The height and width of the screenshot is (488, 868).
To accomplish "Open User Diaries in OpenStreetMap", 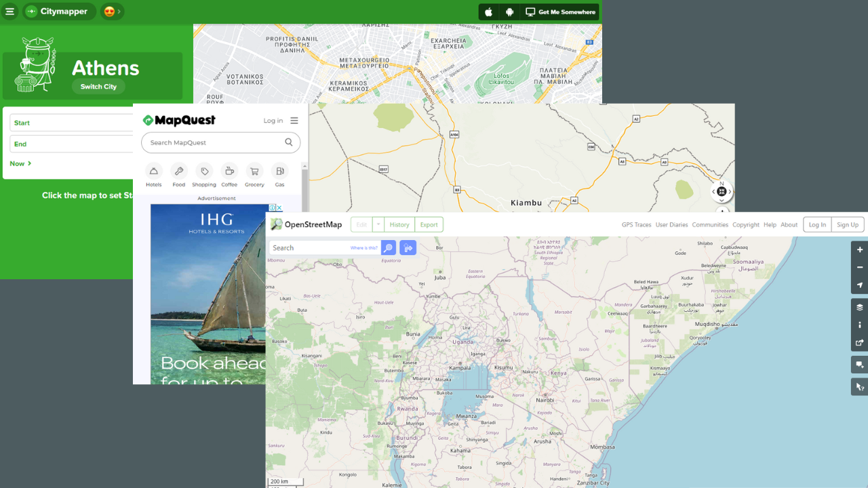I will (671, 224).
